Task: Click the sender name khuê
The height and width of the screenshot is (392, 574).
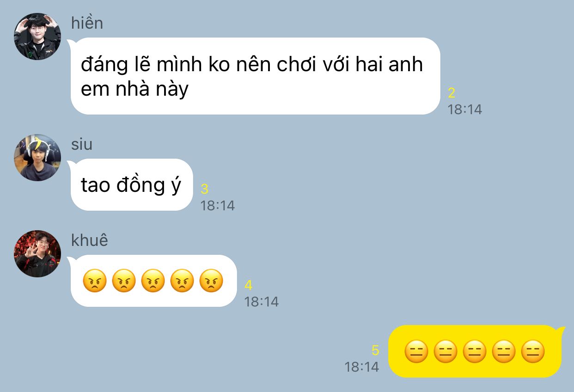Action: (90, 240)
